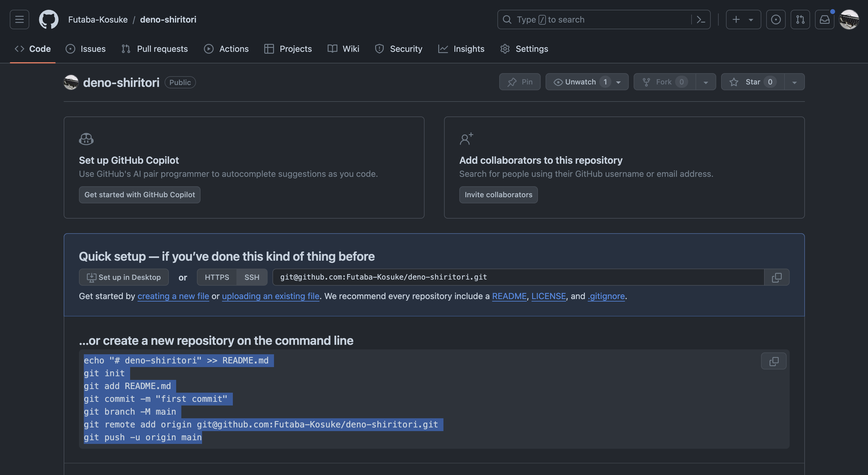Image resolution: width=868 pixels, height=475 pixels.
Task: Open the create new plus dropdown
Action: (743, 20)
